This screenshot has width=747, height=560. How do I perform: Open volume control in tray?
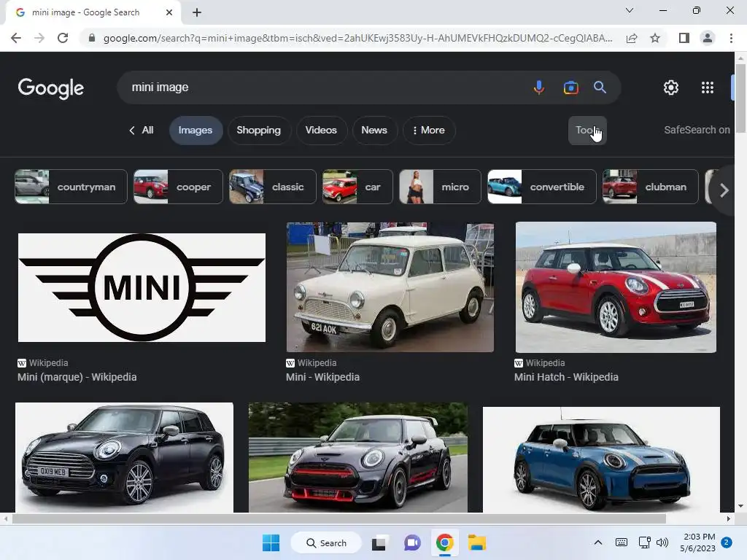pyautogui.click(x=662, y=542)
